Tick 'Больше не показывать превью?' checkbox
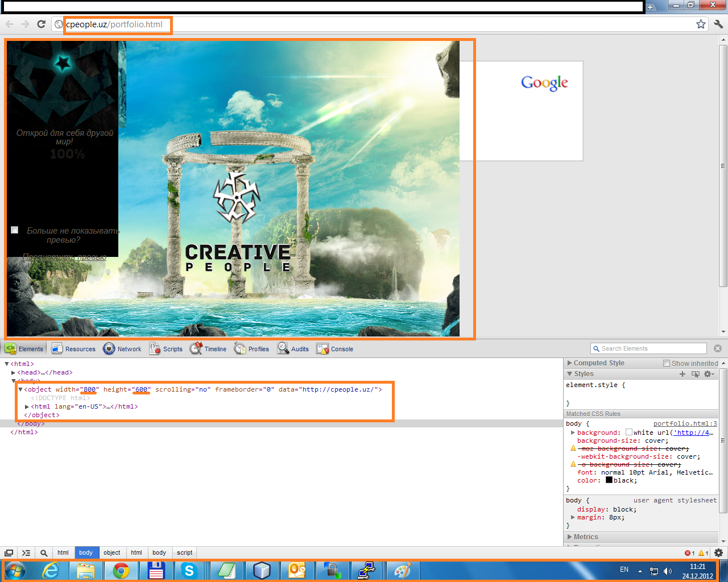 (x=15, y=230)
